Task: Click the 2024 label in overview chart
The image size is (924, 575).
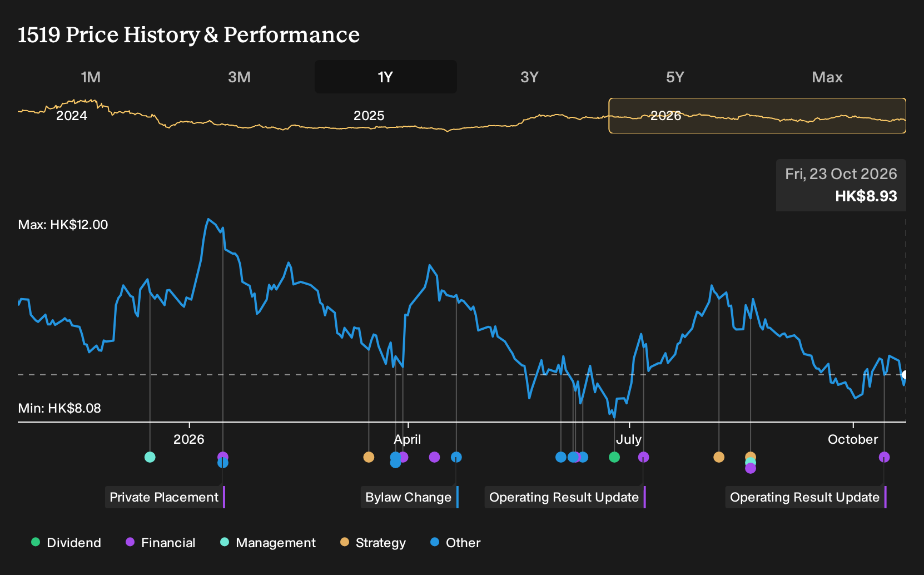Action: pyautogui.click(x=72, y=116)
